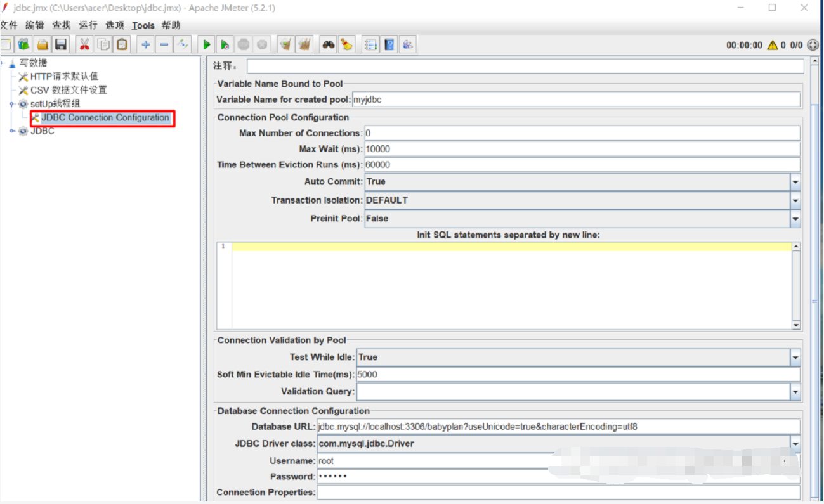This screenshot has height=504, width=824.
Task: Click the Paste clipboard icon
Action: pyautogui.click(x=121, y=44)
